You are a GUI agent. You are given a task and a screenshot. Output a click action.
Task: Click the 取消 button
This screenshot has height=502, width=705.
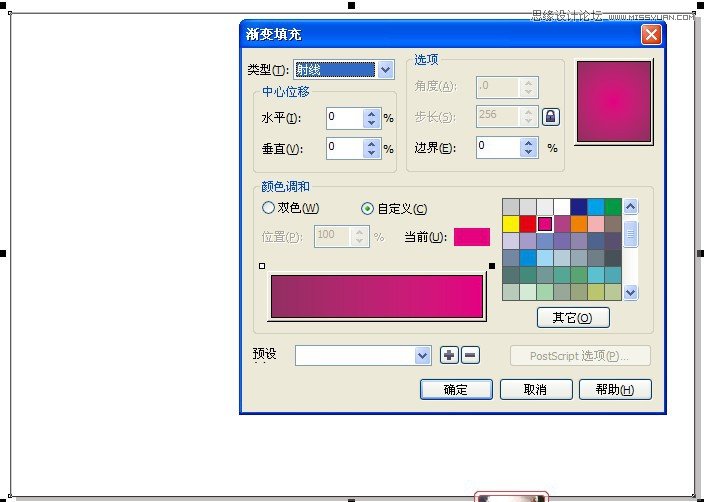coord(535,389)
